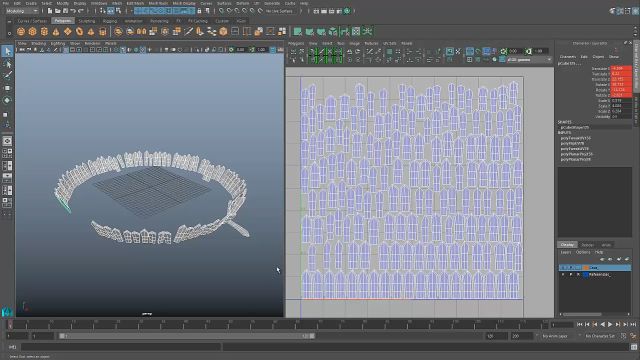640x360 pixels.
Task: Toggle visibility of the selected orange layer
Action: click(x=563, y=268)
